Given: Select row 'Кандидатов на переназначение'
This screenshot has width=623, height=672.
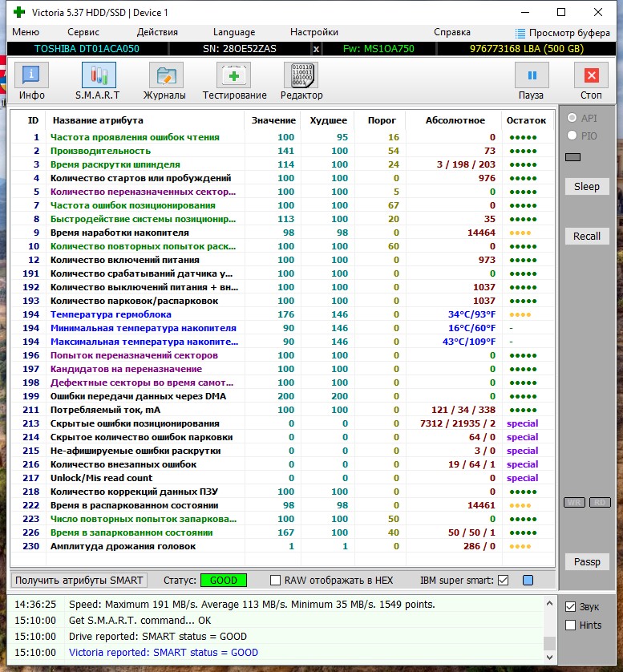Looking at the screenshot, I should (x=283, y=369).
